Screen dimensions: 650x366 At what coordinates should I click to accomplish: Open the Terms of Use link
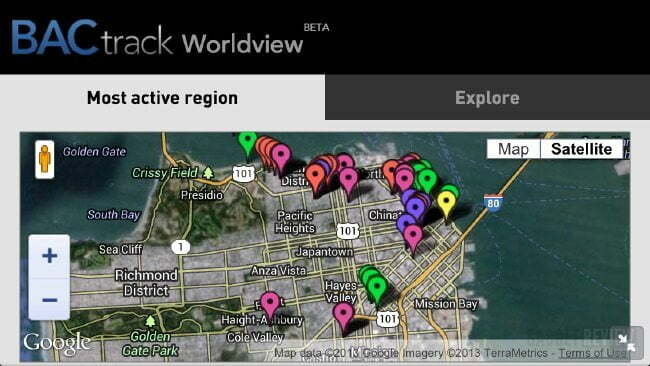click(593, 353)
